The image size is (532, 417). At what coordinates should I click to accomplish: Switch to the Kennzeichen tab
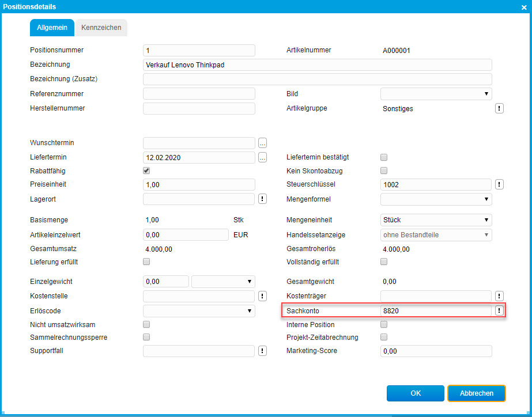tap(101, 28)
